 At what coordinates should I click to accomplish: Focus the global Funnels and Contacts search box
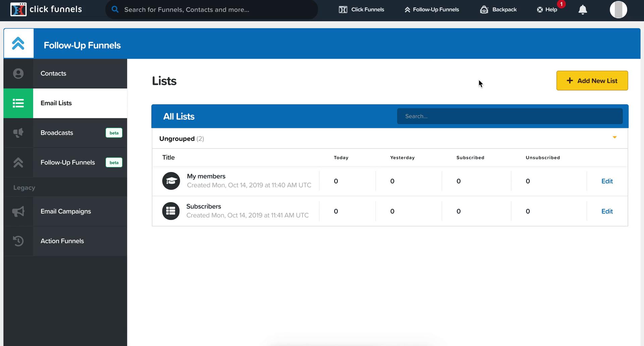tap(211, 9)
